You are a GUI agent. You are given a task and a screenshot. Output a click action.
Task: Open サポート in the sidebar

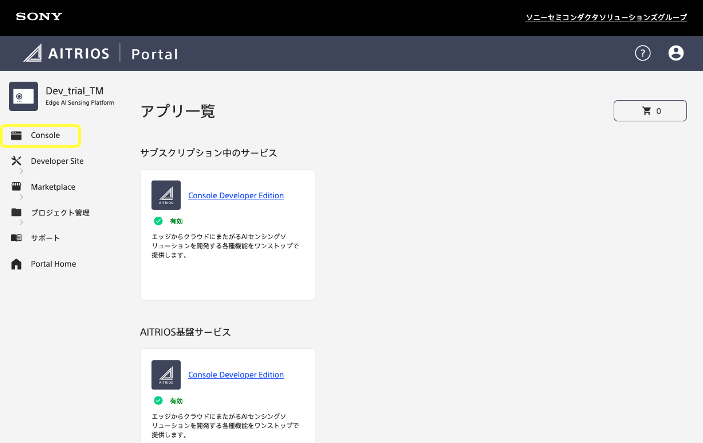tap(45, 238)
